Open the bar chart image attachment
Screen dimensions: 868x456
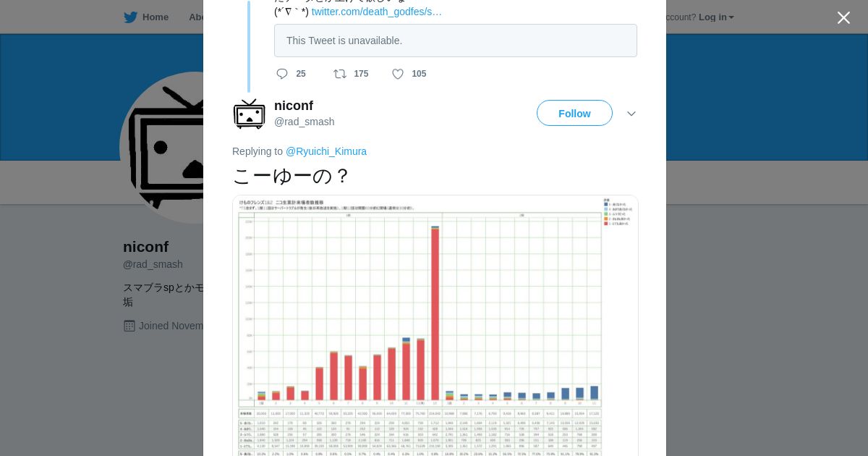click(435, 326)
